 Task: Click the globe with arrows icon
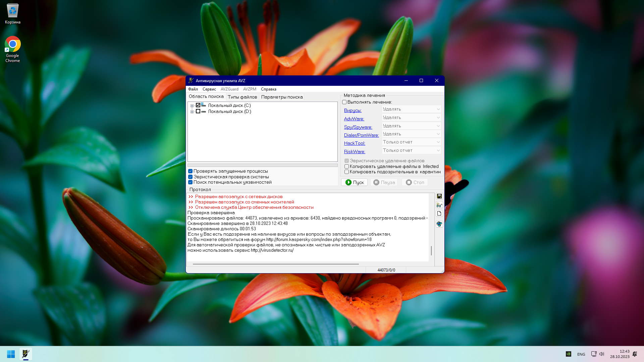pos(439,224)
